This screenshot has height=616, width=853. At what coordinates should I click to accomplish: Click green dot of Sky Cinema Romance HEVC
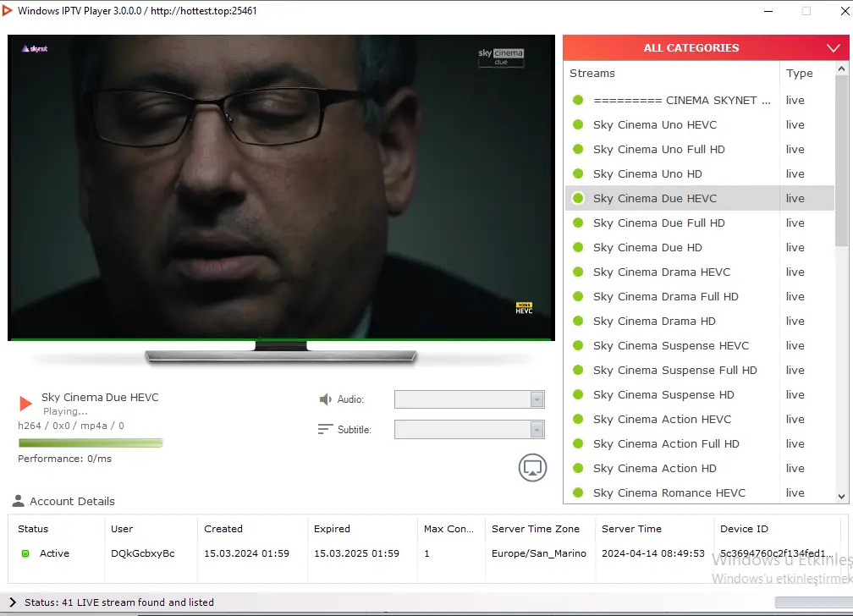(578, 492)
